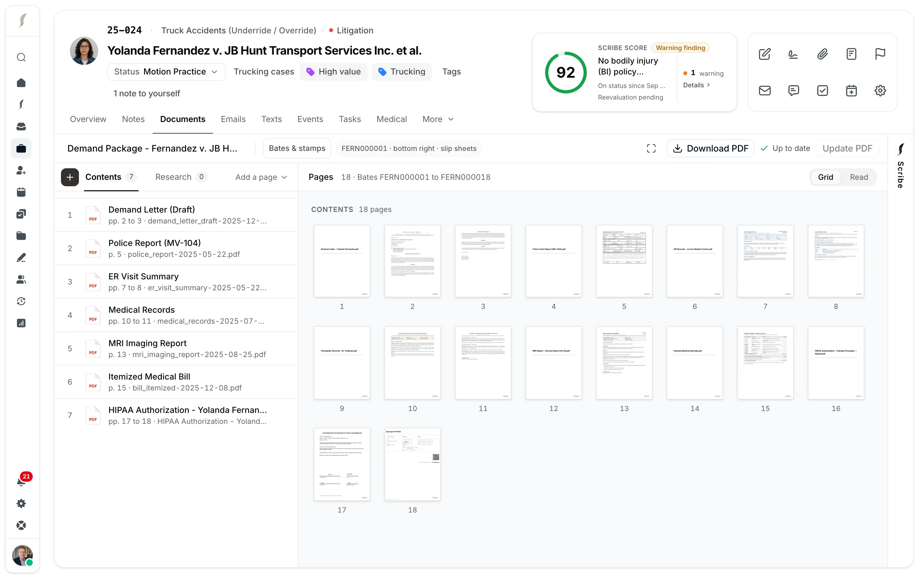Screen dimensions: 924x578
Task: Open the notifications bell with 21 badge
Action: (x=22, y=481)
